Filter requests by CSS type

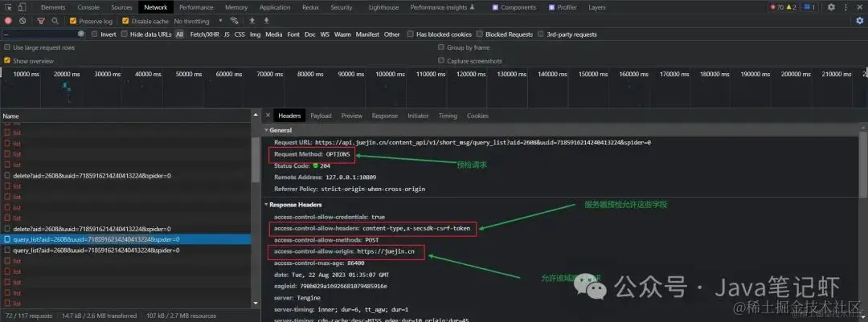pos(240,35)
